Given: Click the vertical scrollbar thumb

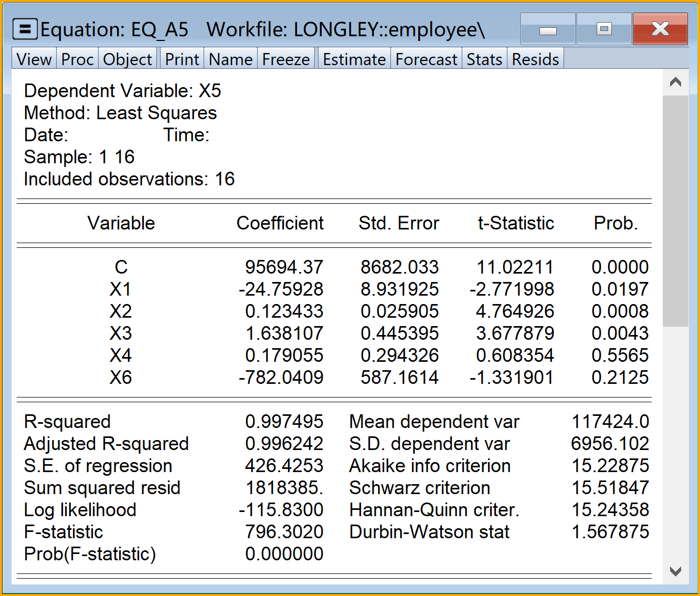Looking at the screenshot, I should coord(675,210).
